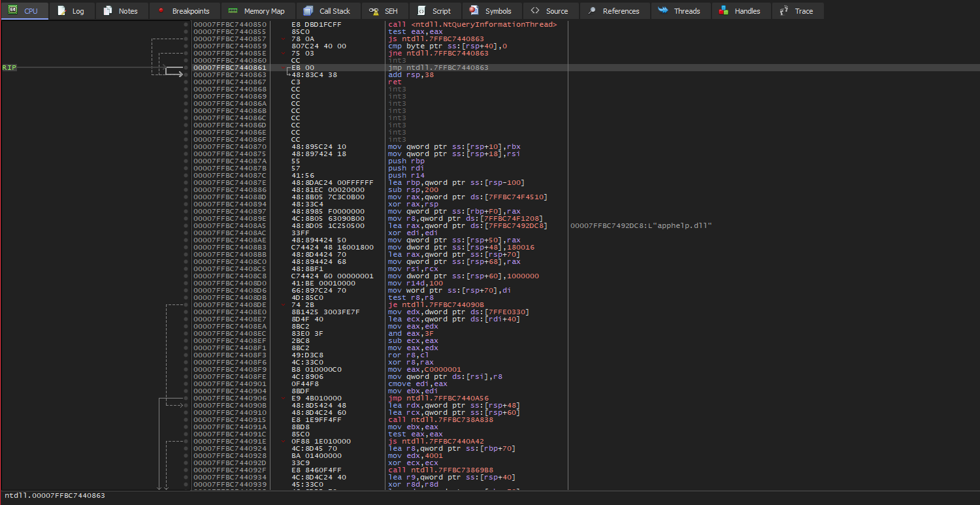Click the SEH tab icon
Image resolution: width=980 pixels, height=505 pixels.
(x=374, y=11)
